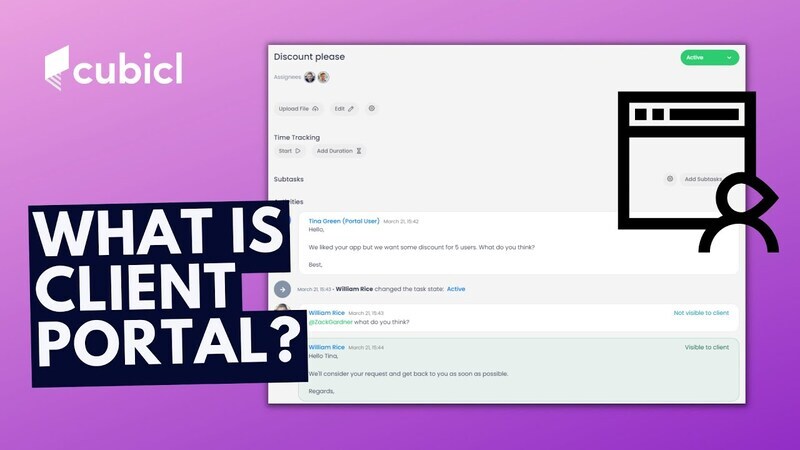Click the first assignee avatar
Screen dimensions: 800x450
[310, 77]
